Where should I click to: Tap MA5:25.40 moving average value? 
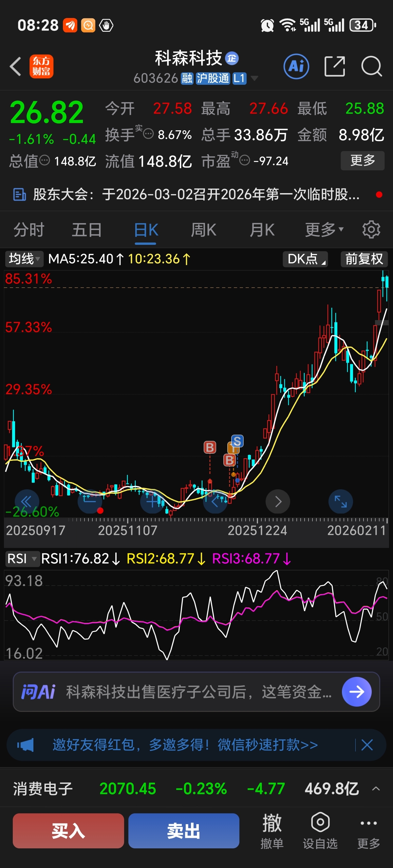[86, 259]
